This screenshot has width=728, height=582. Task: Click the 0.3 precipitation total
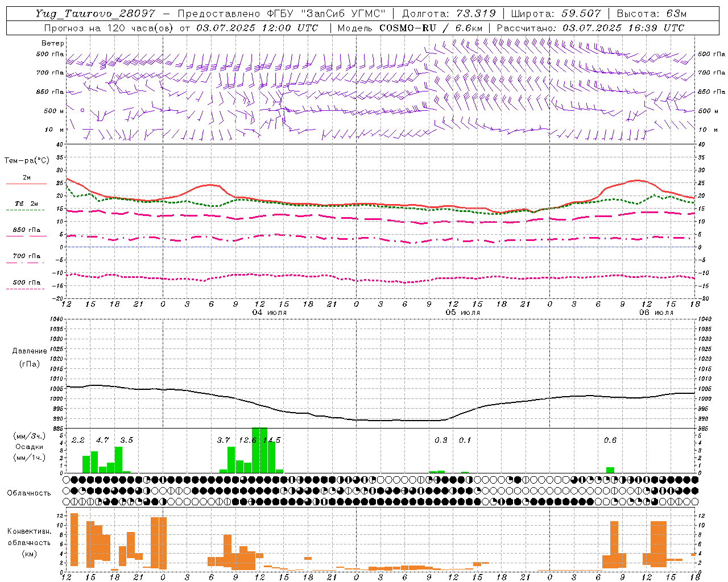coord(441,440)
